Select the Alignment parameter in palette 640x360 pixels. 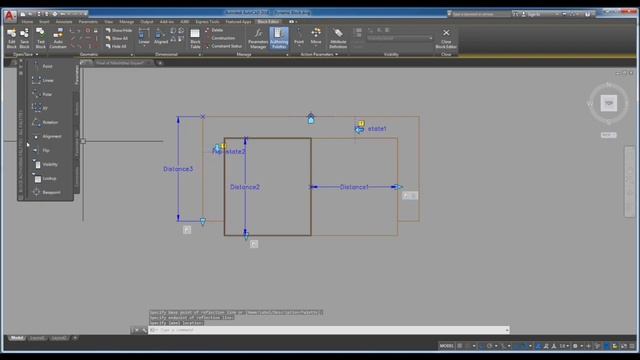[x=47, y=136]
